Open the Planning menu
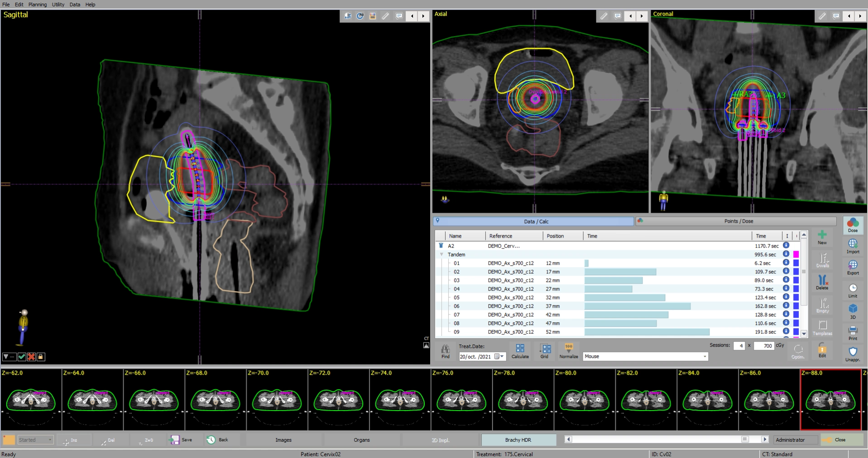This screenshot has width=868, height=458. 37,5
